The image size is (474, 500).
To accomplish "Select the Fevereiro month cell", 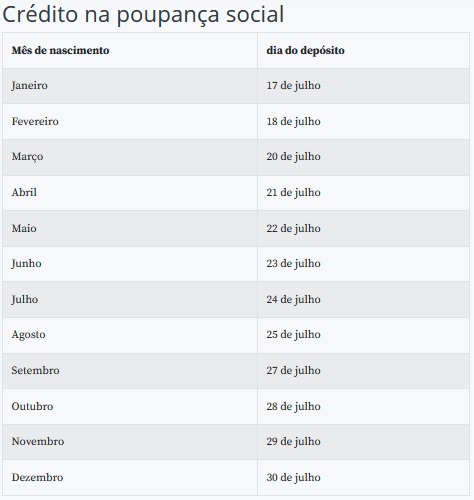I will click(130, 121).
